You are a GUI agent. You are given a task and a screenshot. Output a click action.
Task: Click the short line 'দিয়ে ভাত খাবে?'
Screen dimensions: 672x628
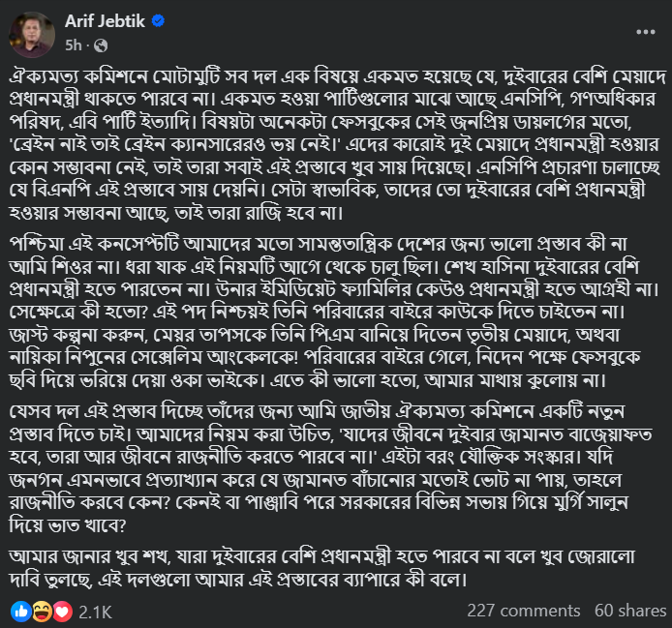68,525
